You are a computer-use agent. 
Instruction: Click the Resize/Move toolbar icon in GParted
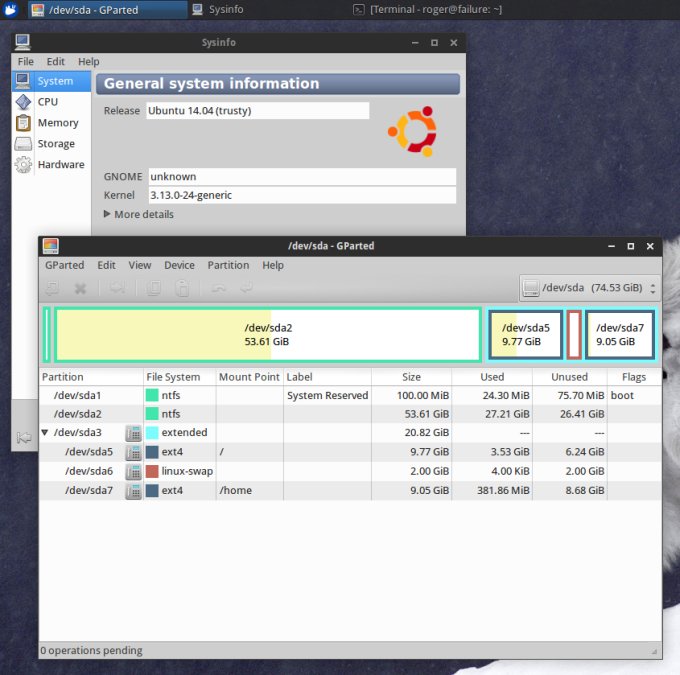[117, 288]
